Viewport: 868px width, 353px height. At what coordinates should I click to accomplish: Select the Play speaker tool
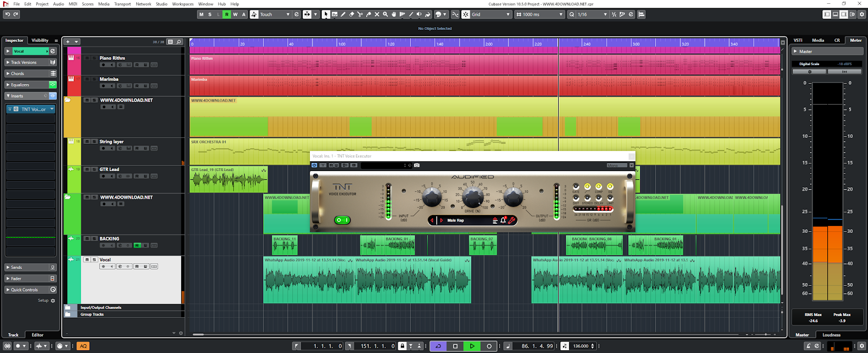[419, 14]
